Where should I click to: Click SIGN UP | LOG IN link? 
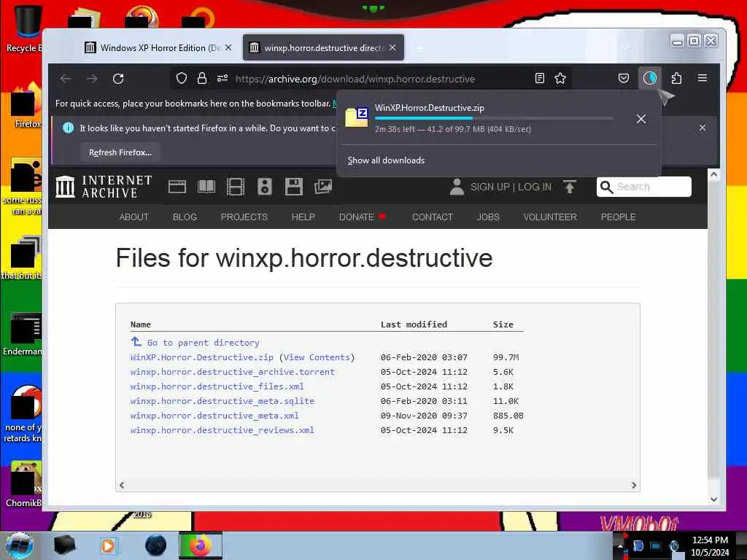pyautogui.click(x=511, y=187)
